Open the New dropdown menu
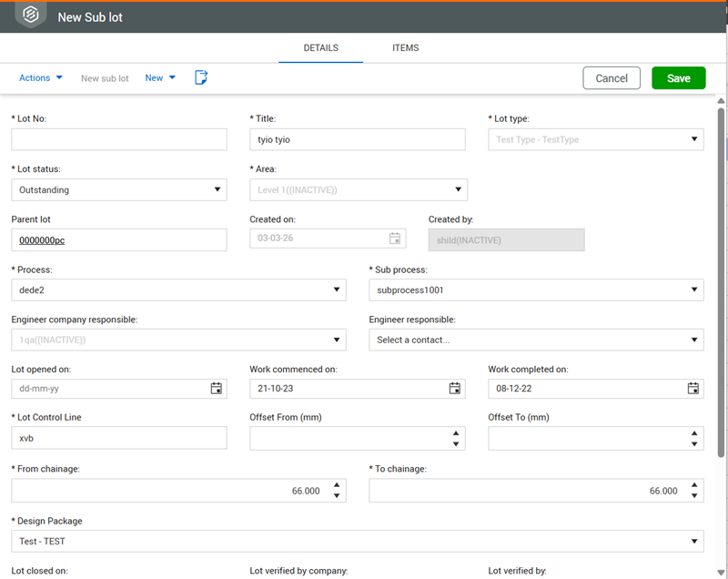The image size is (728, 579). (160, 78)
